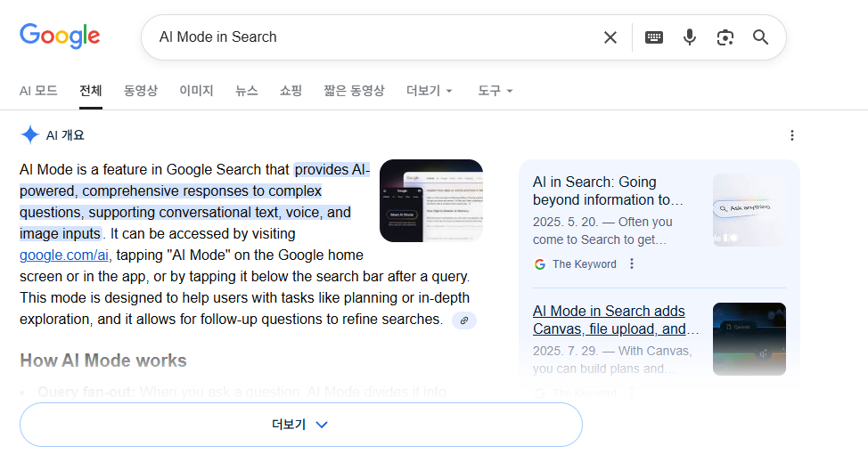Open the 뉴스 tab
This screenshot has width=868, height=454.
[246, 91]
